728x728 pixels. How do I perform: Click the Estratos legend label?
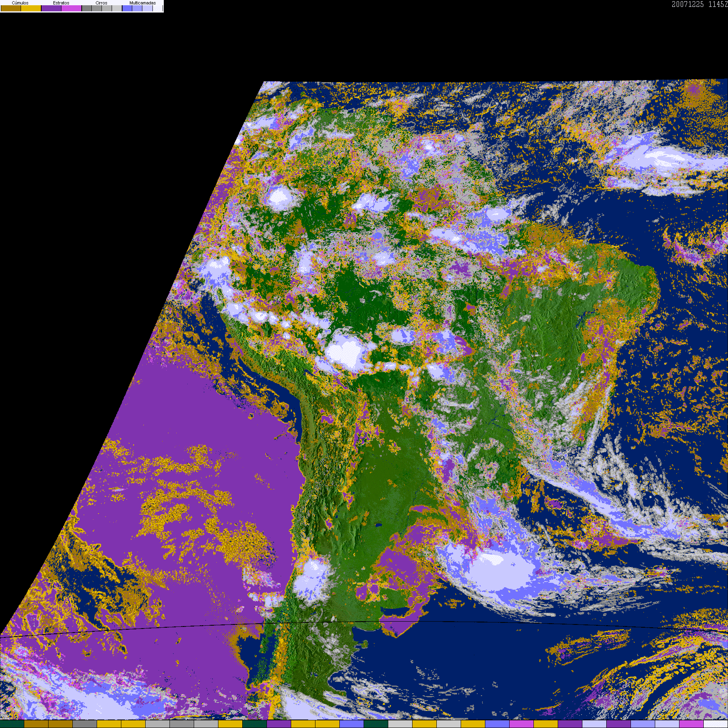pos(61,3)
